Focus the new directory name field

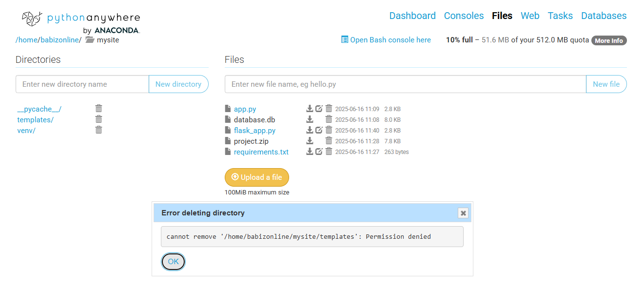point(82,84)
